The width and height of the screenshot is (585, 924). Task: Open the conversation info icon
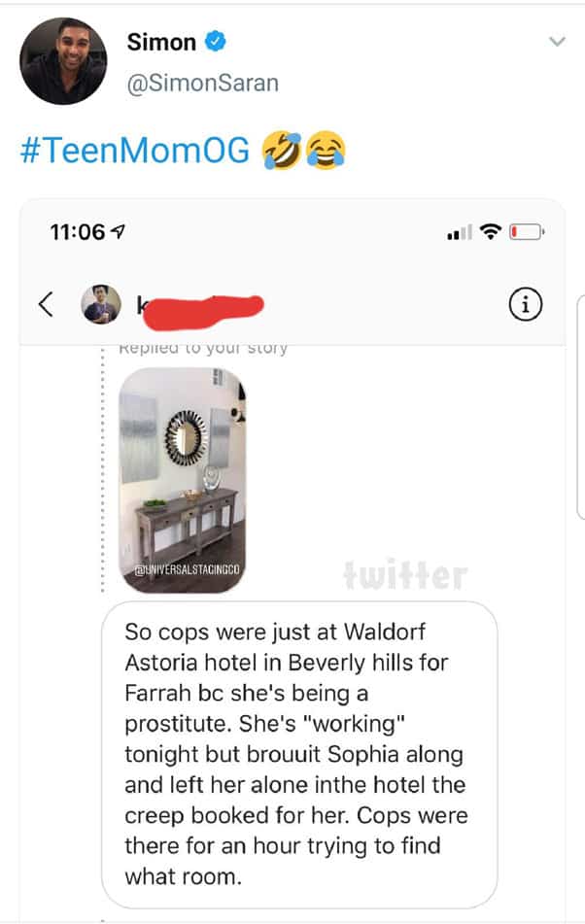tap(525, 304)
